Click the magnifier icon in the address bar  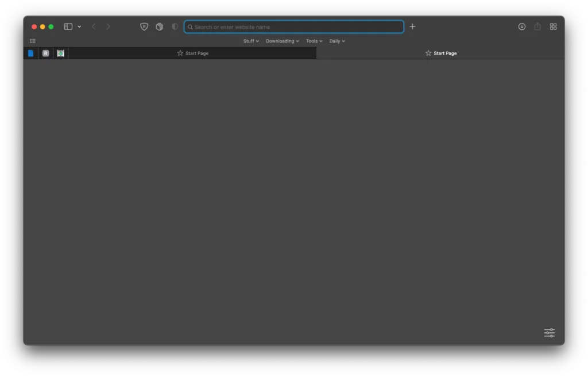click(190, 27)
